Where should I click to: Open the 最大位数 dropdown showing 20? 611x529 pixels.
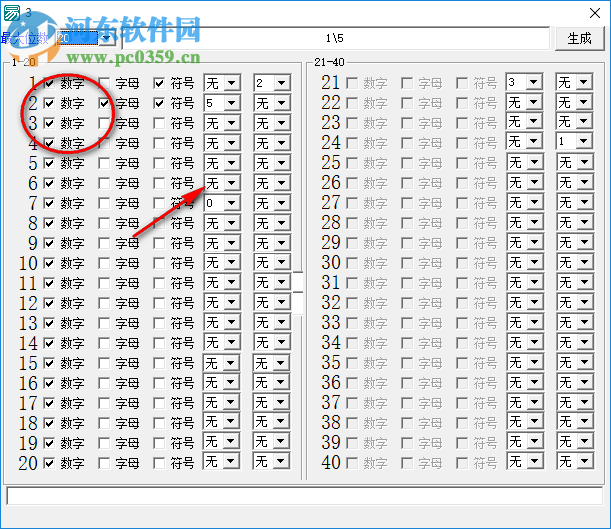click(106, 38)
